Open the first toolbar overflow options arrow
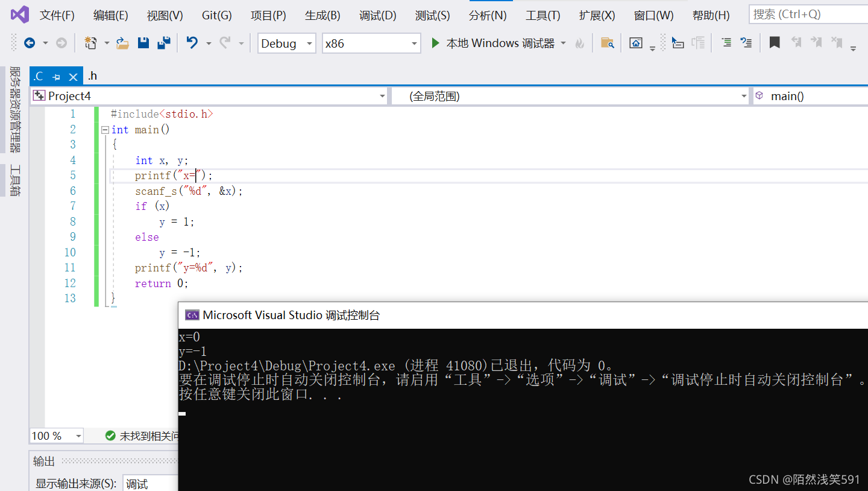The width and height of the screenshot is (868, 491). [652, 48]
